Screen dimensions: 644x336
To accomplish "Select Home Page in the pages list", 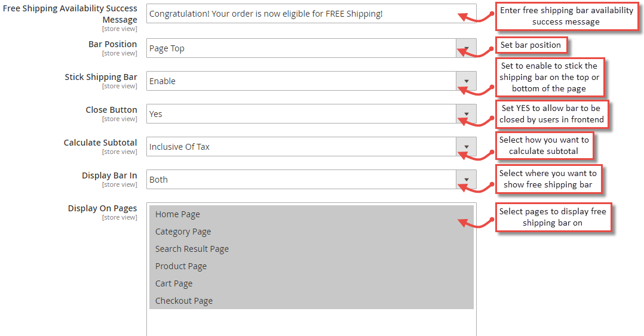I will (x=177, y=214).
